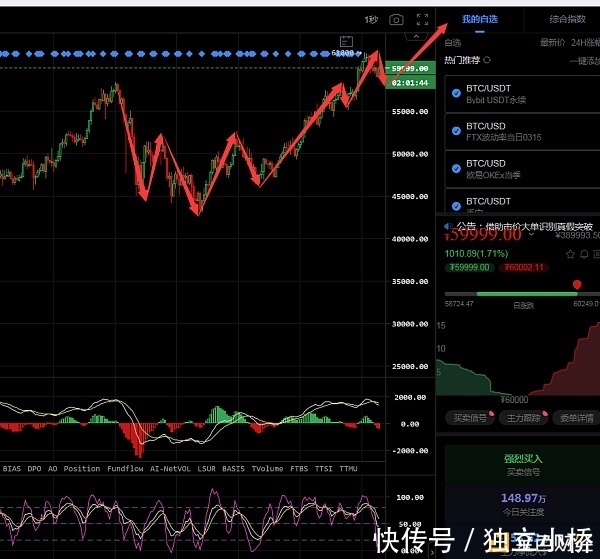
Task: Open the 委单详情 pill button
Action: pos(576,418)
